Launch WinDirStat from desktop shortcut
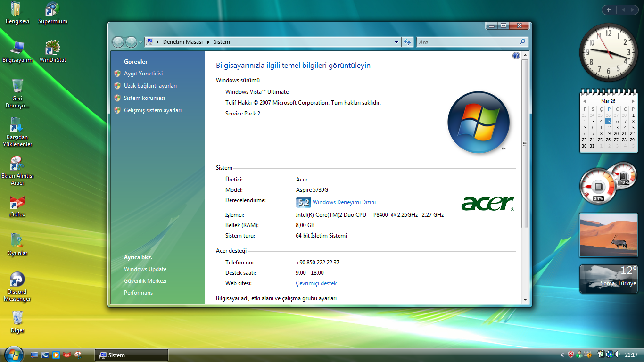644x362 pixels. (53, 52)
